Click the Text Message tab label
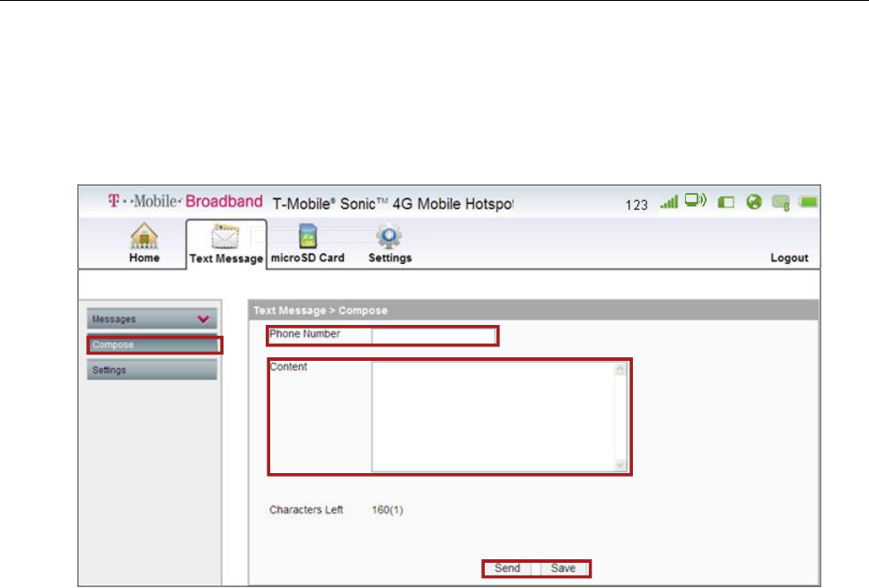The height and width of the screenshot is (588, 869). (226, 259)
